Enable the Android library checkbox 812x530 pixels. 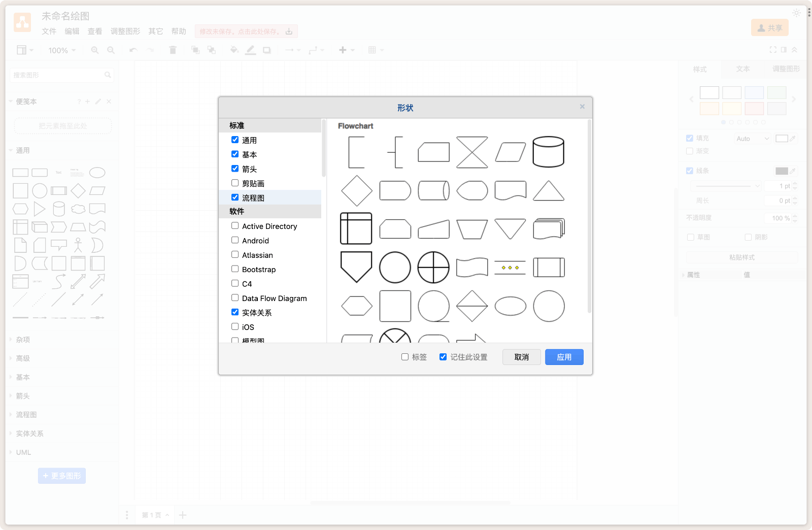[x=235, y=240]
